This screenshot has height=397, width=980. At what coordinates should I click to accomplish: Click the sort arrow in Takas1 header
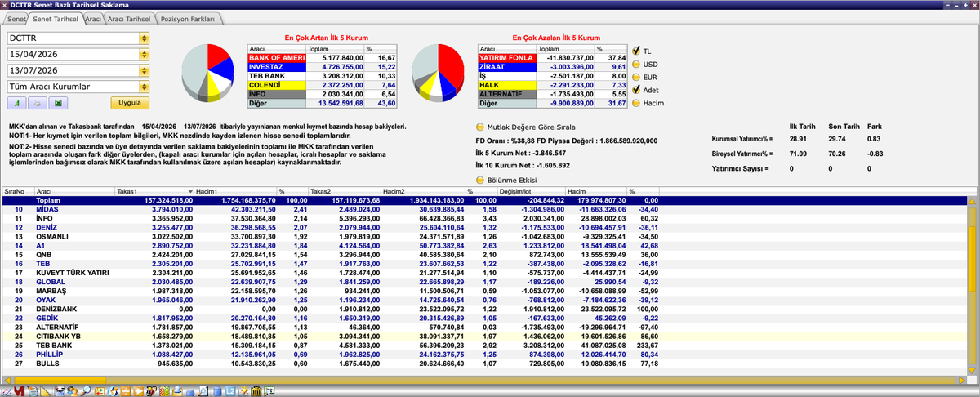click(190, 190)
